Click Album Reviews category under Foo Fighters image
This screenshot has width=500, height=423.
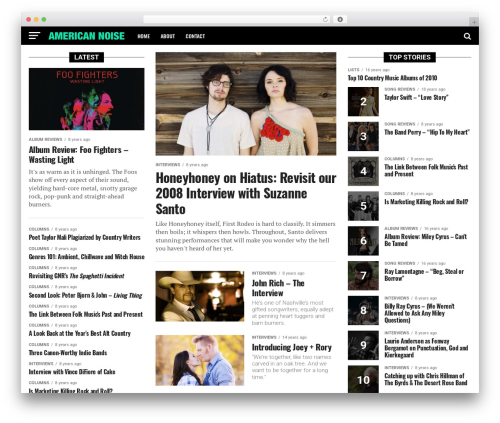point(46,139)
